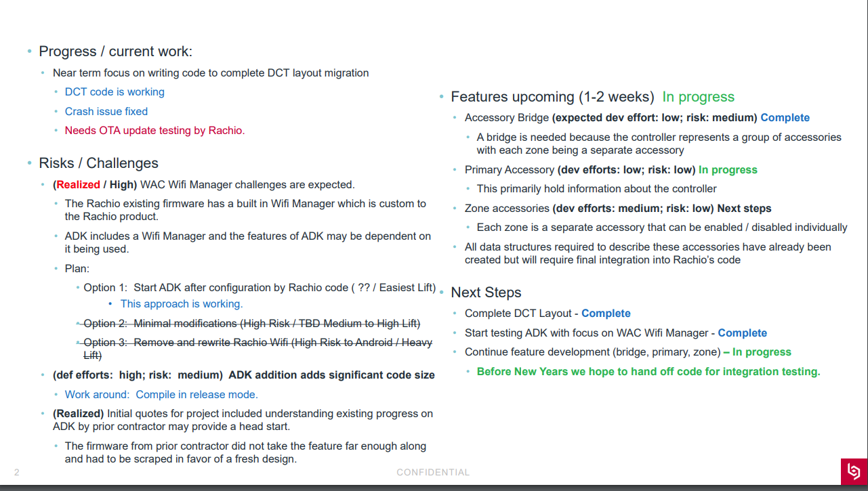This screenshot has width=868, height=491.
Task: Click 'A bridge is needed because' bullet
Action: click(659, 144)
